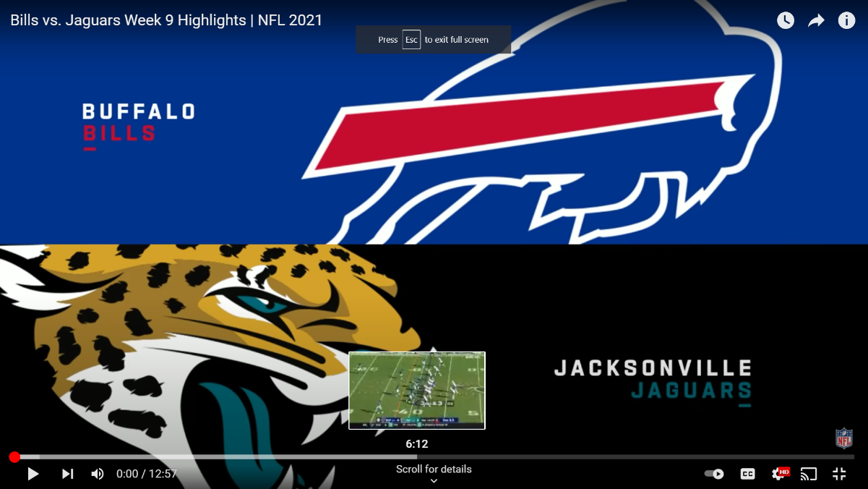Seek the progress bar to 6:12
This screenshot has width=868, height=489.
pos(417,457)
